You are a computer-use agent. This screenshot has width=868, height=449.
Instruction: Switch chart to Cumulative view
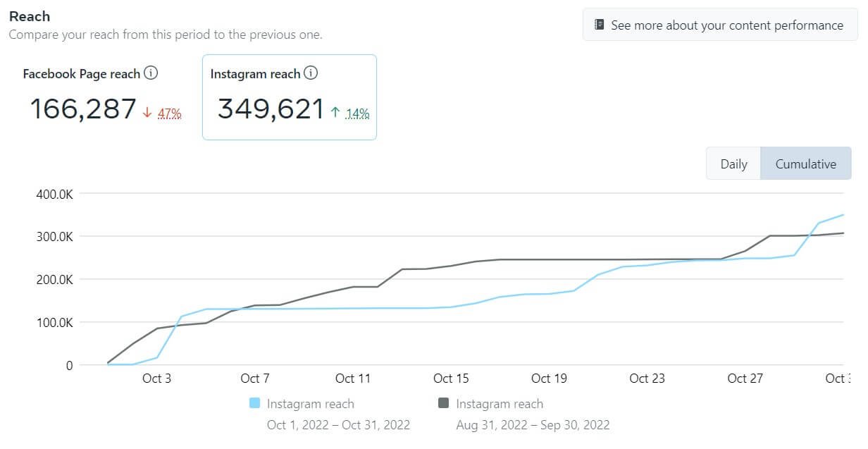[806, 164]
